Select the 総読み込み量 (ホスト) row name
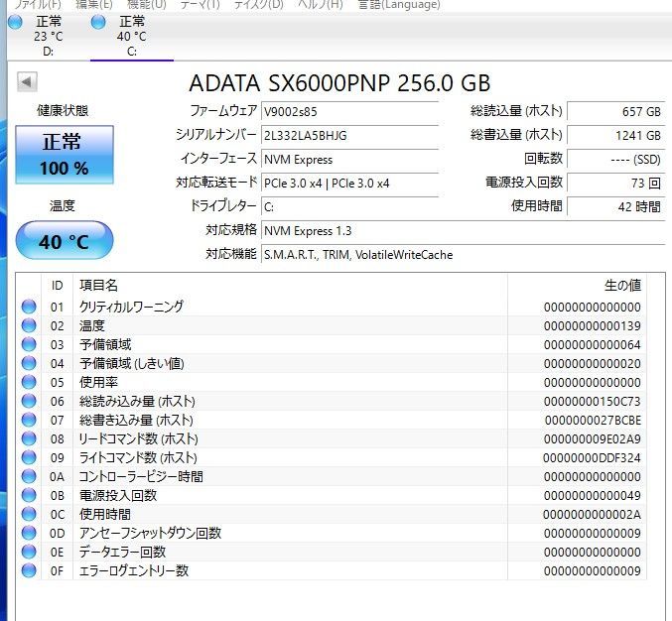Viewport: 672px width, 621px height. (137, 401)
